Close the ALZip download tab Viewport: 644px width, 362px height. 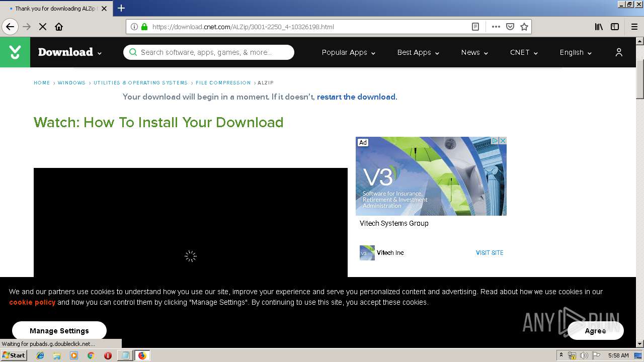pos(104,9)
